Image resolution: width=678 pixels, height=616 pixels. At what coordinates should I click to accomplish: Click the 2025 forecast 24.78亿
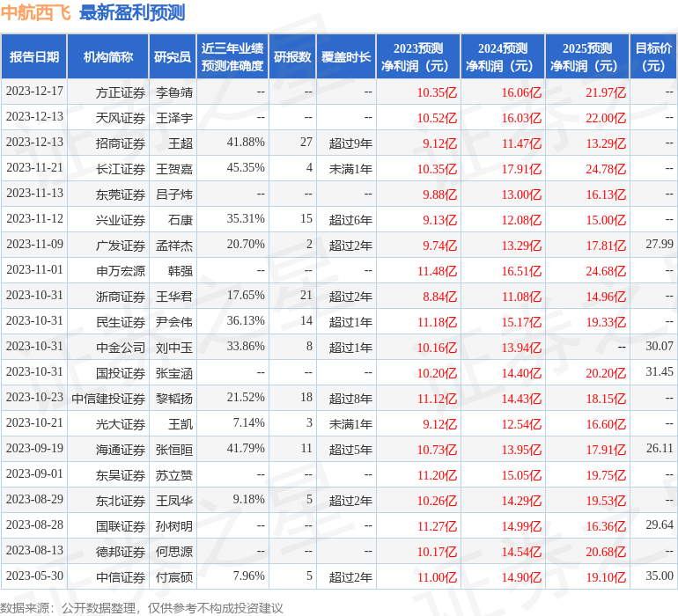click(x=606, y=169)
